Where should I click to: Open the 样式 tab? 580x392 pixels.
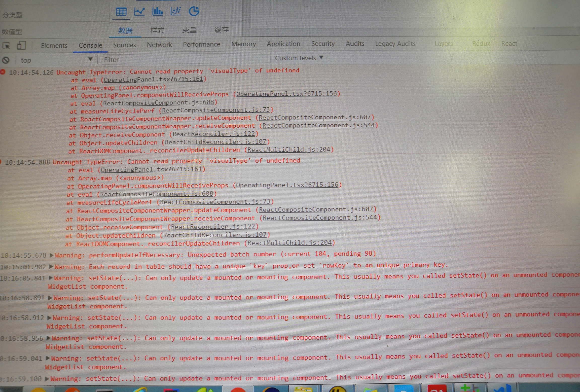coord(157,30)
